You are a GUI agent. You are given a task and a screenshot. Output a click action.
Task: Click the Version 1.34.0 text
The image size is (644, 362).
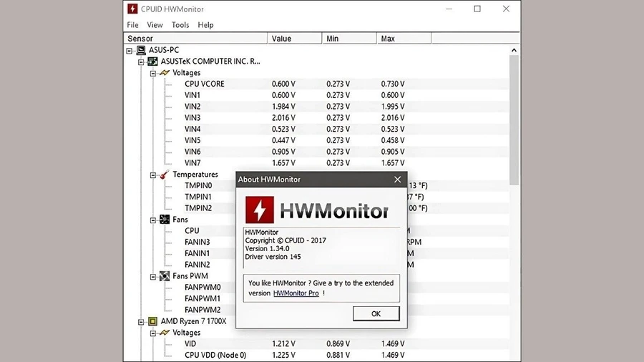pos(267,249)
